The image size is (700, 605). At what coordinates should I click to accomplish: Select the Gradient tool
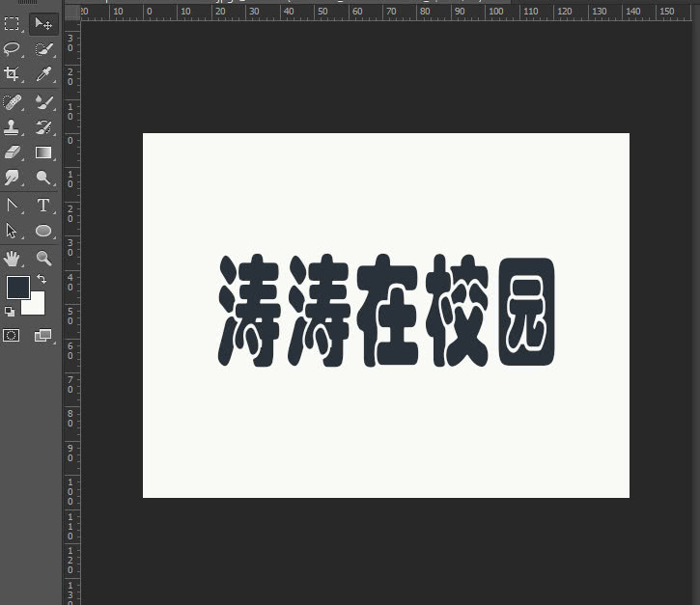pos(43,152)
